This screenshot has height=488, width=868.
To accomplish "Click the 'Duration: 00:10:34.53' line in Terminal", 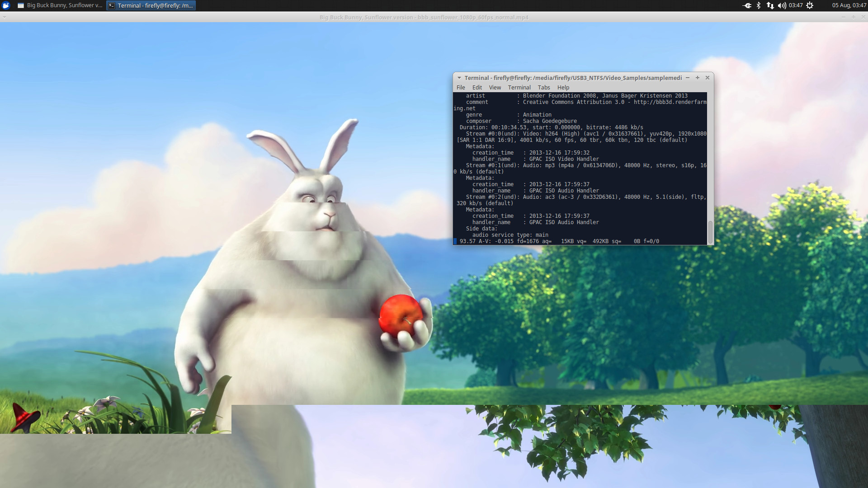I will coord(551,127).
